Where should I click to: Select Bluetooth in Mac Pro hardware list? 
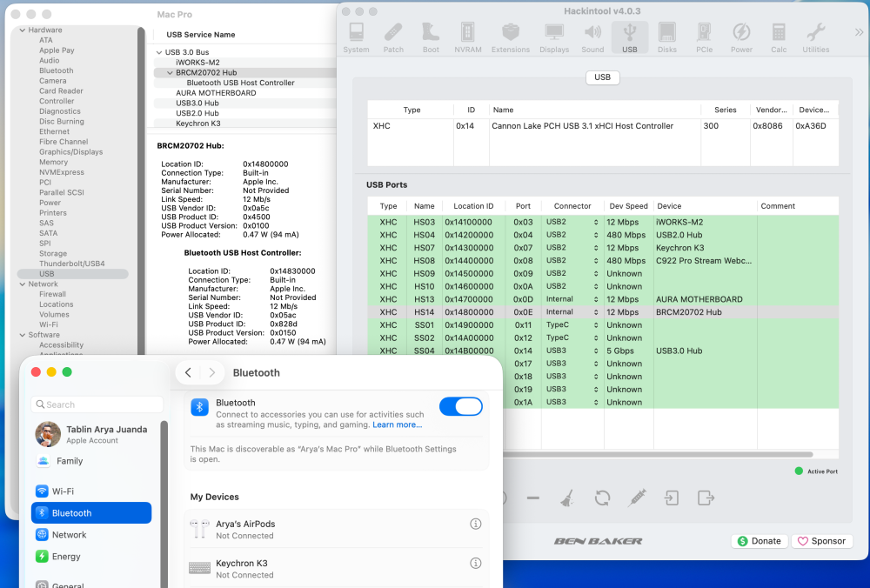tap(56, 70)
